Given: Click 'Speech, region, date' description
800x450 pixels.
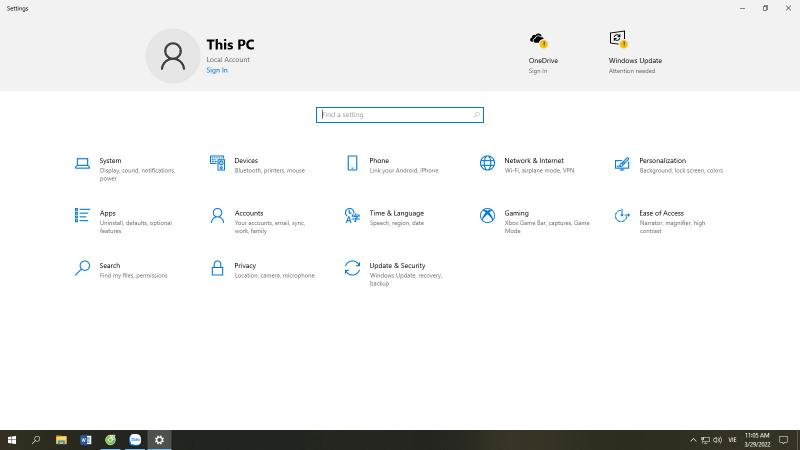Looking at the screenshot, I should (396, 223).
